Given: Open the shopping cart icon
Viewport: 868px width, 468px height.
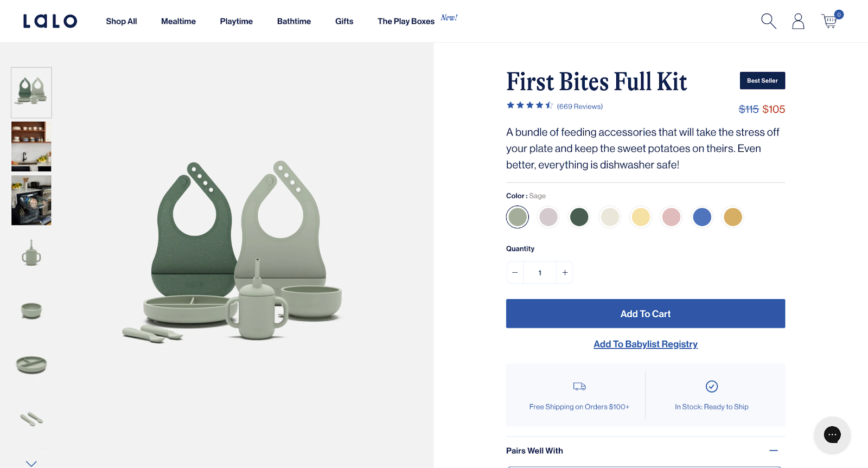Looking at the screenshot, I should coord(829,21).
